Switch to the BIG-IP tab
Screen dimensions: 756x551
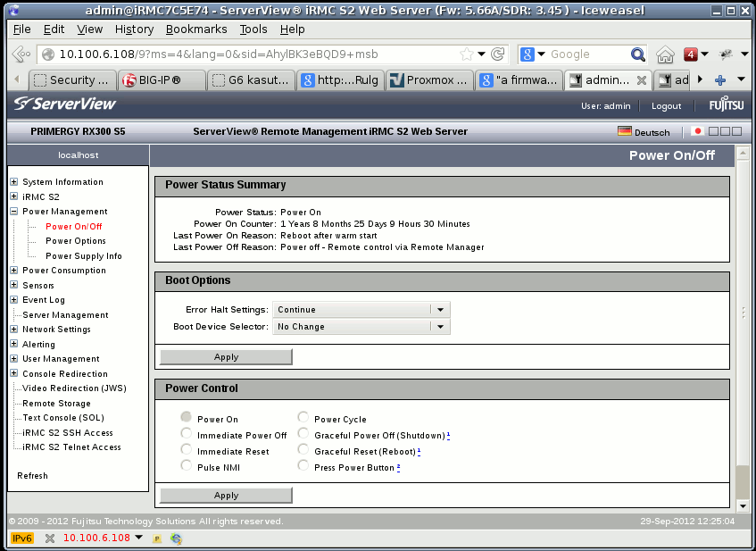point(162,80)
